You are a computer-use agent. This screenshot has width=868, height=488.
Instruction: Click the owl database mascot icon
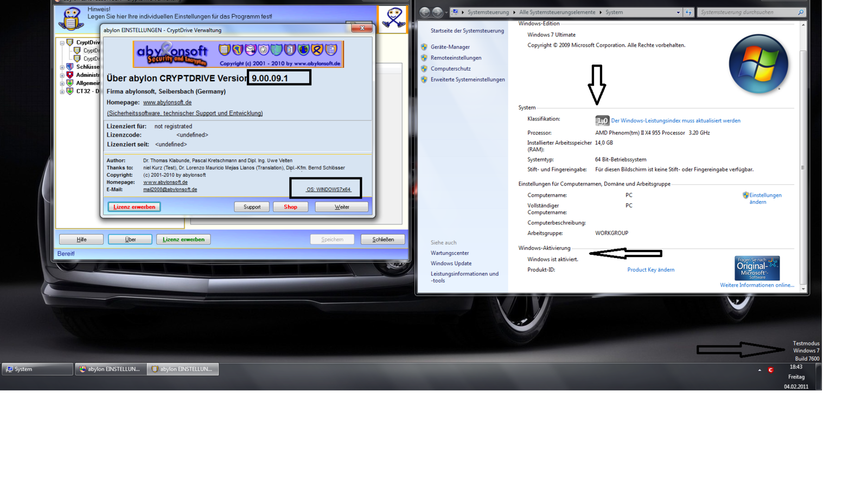tap(71, 18)
